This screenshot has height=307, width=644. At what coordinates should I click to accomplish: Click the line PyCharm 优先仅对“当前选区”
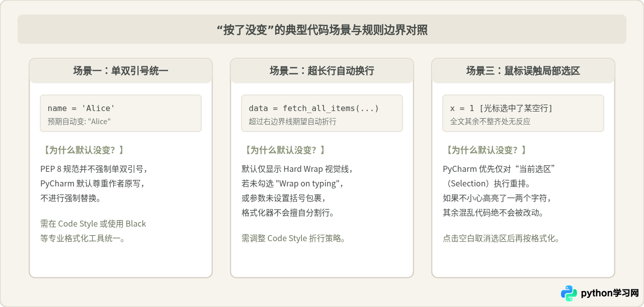(499, 169)
